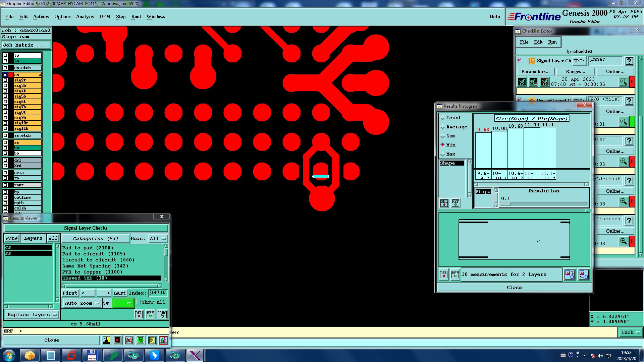Click the yellow notes page icon in Results viewer
This screenshot has height=362, width=644.
(152, 340)
